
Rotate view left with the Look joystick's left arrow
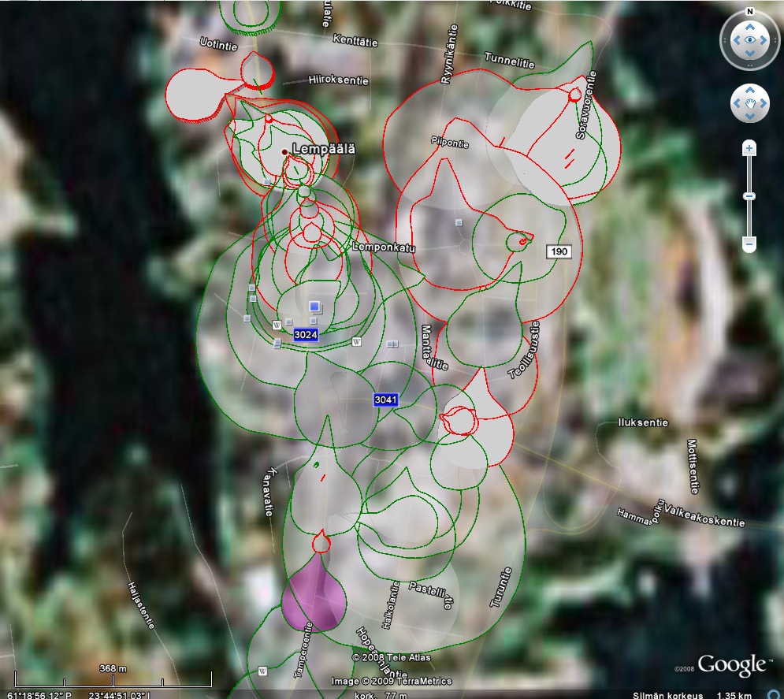coord(736,40)
